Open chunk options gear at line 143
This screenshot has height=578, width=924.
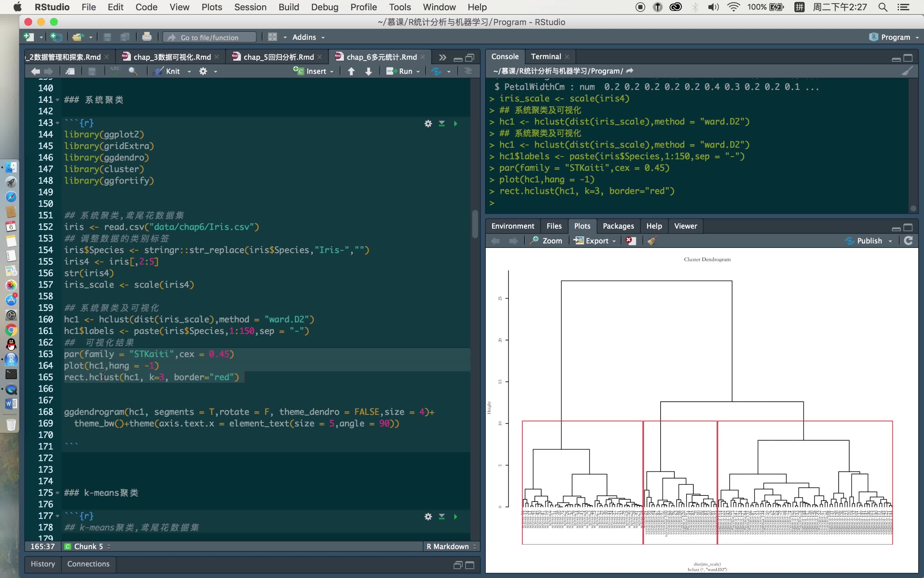tap(428, 124)
